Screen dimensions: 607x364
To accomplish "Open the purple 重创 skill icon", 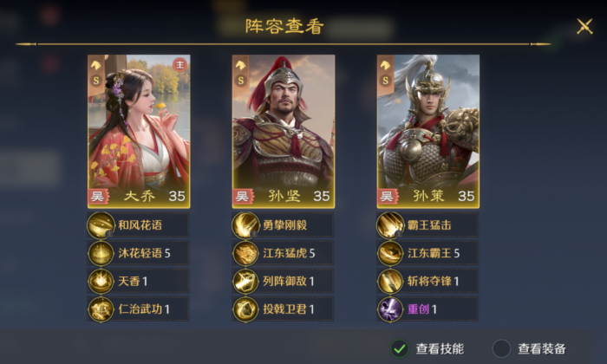I will tap(390, 309).
